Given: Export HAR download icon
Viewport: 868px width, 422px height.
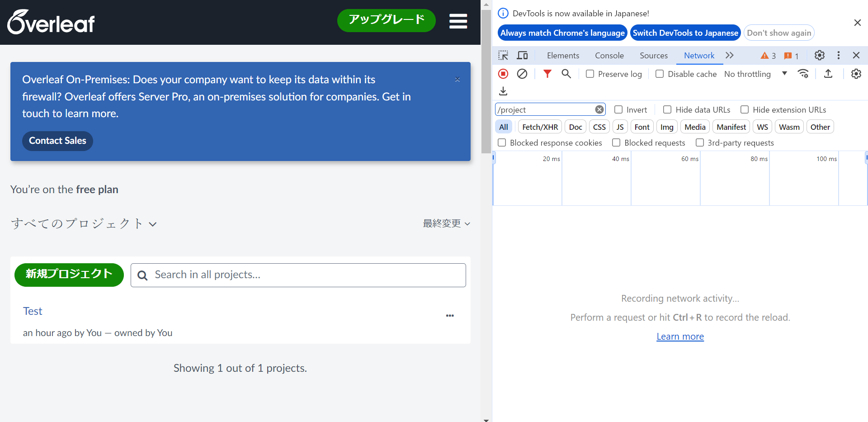Looking at the screenshot, I should tap(503, 91).
